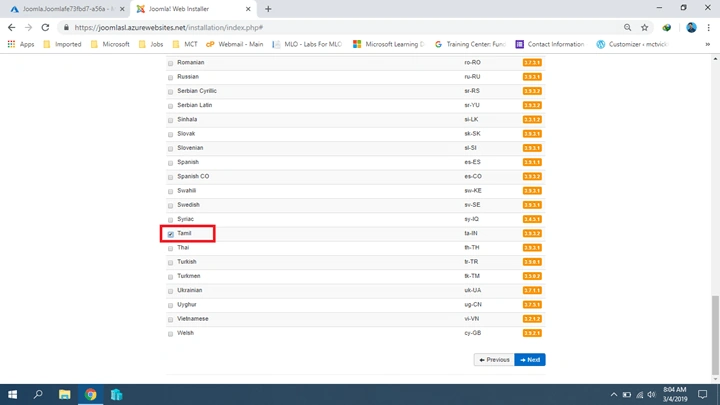The width and height of the screenshot is (720, 405).
Task: Open Webmail - Main bookmark
Action: (235, 44)
